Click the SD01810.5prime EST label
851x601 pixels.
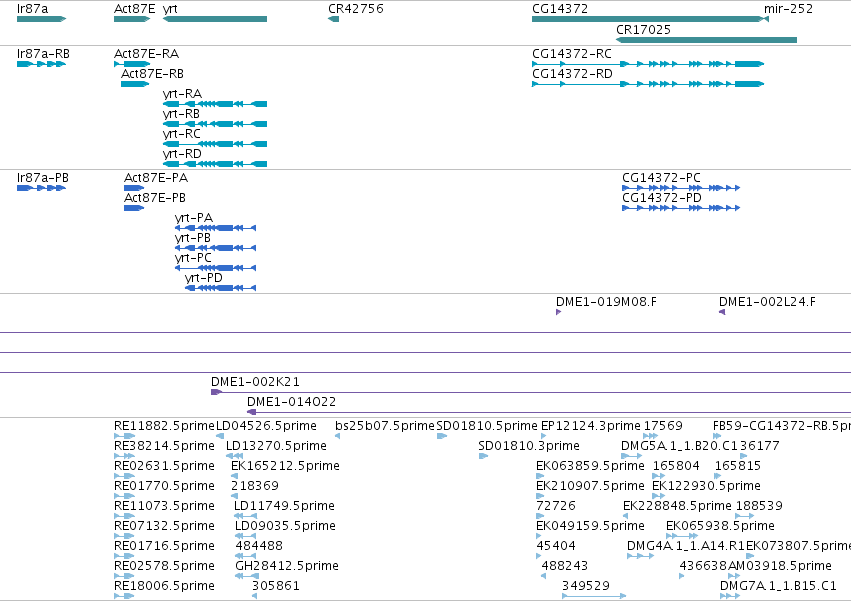click(487, 426)
